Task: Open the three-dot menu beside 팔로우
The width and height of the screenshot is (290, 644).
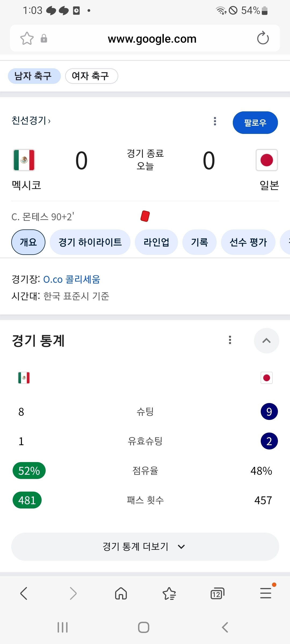Action: coord(215,121)
